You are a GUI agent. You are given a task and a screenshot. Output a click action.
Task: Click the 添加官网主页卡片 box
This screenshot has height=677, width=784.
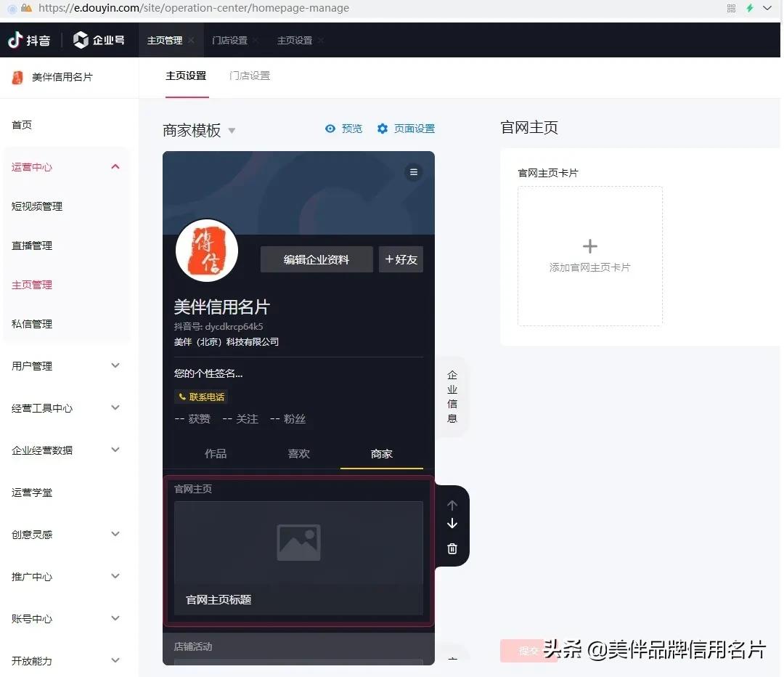[590, 256]
